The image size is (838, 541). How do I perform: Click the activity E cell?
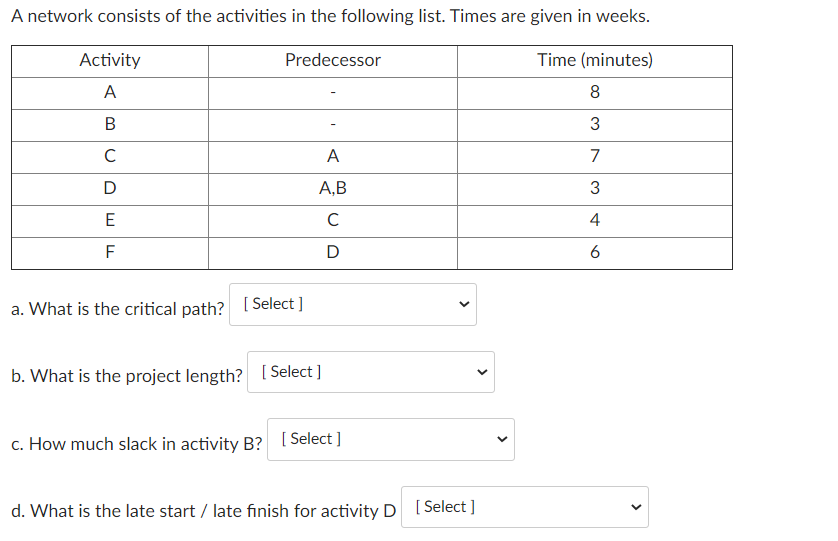click(110, 220)
